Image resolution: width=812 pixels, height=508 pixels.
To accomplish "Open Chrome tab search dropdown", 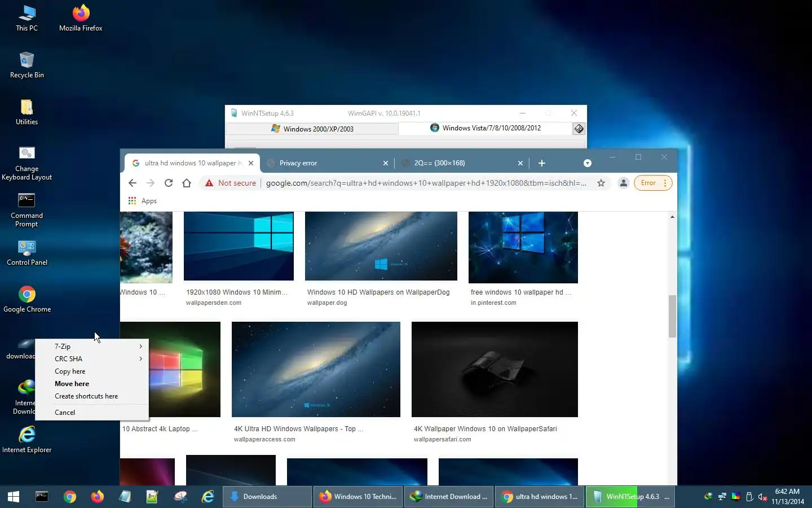I will [588, 163].
